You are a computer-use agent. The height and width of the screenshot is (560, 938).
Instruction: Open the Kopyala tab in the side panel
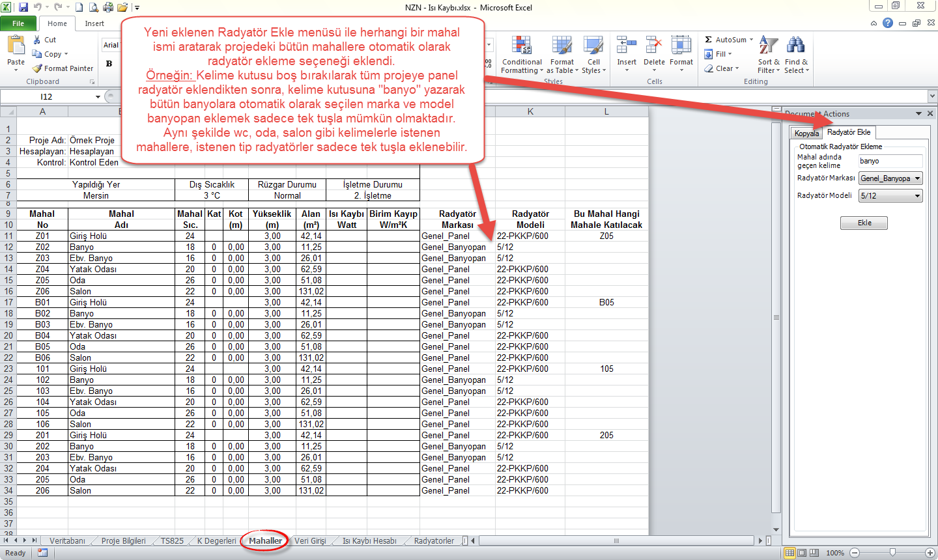click(806, 133)
